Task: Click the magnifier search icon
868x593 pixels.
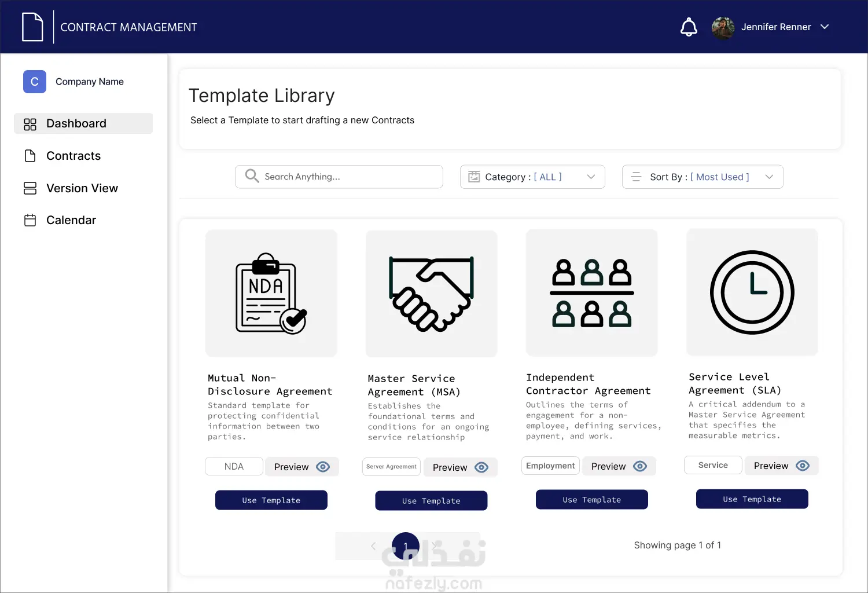Action: 252,176
